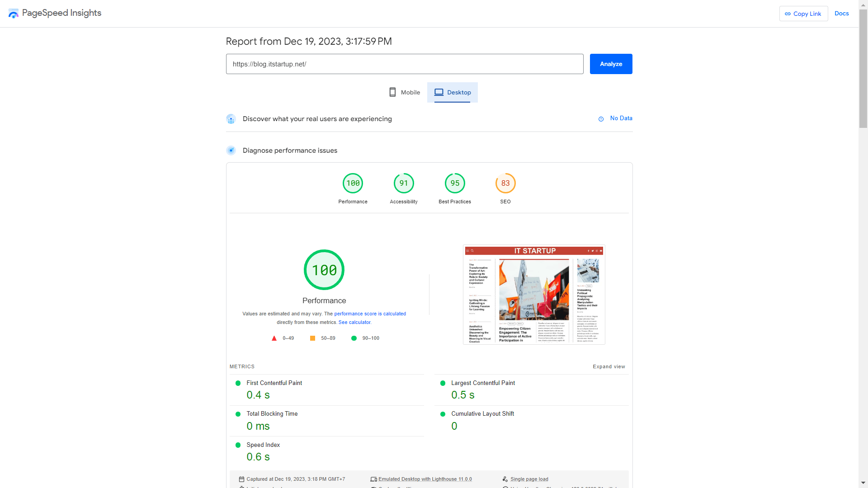Click the green dot beside First Contentful Paint

pos(238,383)
